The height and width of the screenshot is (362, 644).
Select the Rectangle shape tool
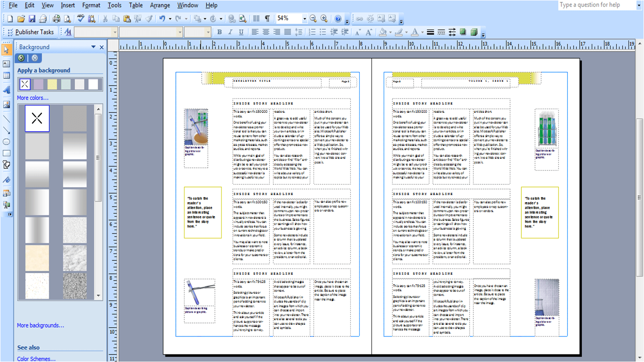point(7,153)
